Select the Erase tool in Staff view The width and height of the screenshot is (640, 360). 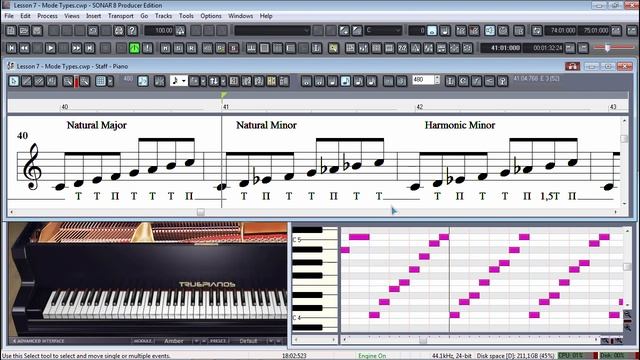pyautogui.click(x=39, y=81)
